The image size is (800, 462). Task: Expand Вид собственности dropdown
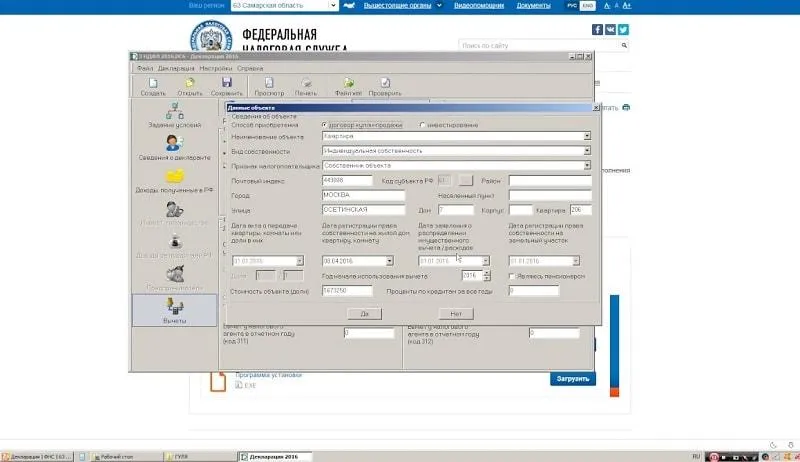pos(587,151)
